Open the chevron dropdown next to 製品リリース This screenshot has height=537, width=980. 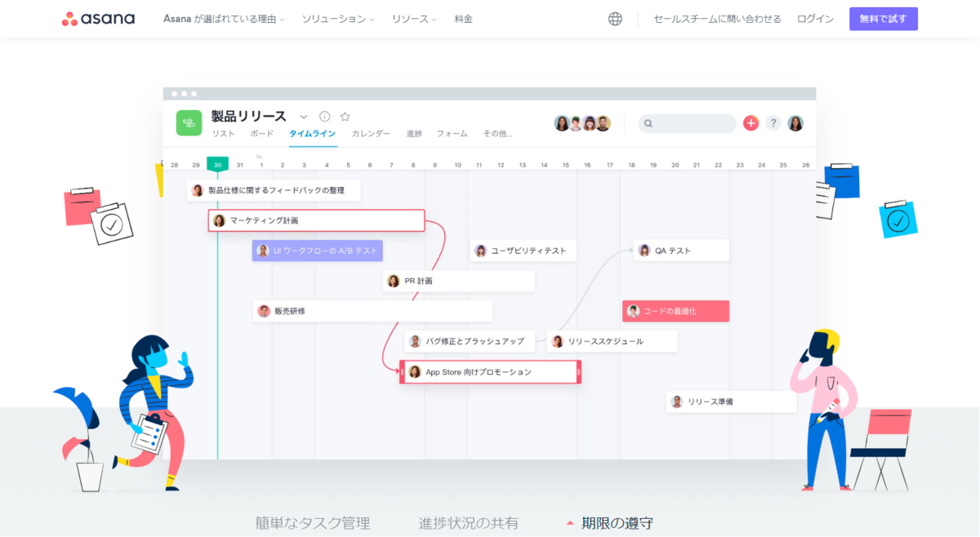[302, 116]
